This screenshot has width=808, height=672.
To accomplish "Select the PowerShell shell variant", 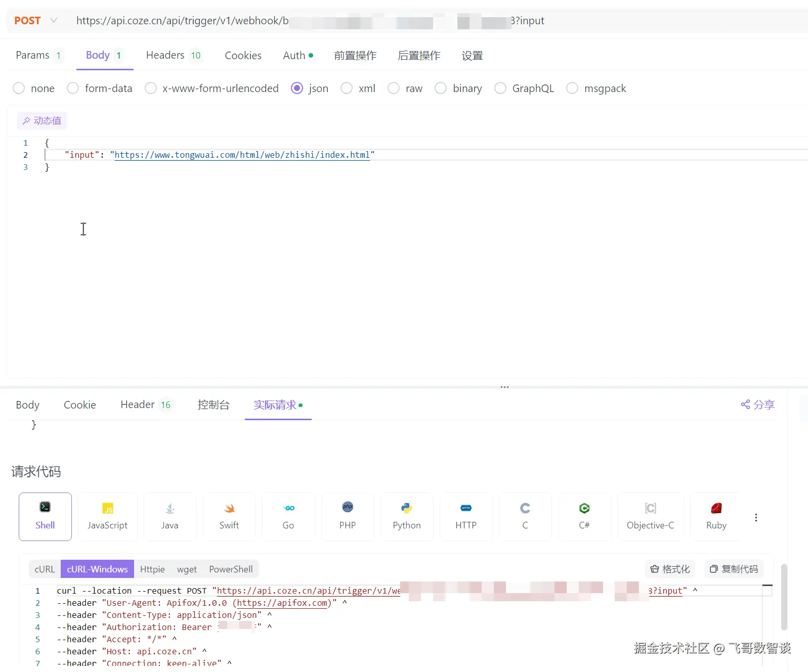I will click(231, 569).
